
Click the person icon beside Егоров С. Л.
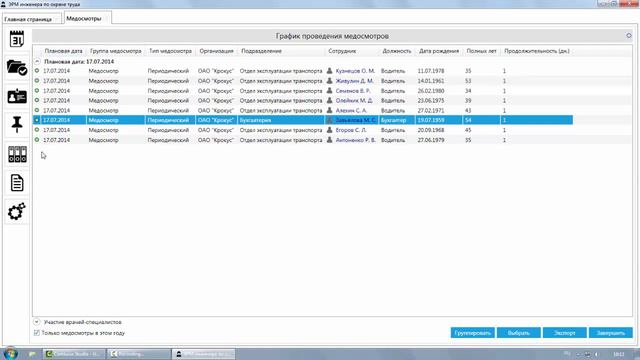(329, 130)
